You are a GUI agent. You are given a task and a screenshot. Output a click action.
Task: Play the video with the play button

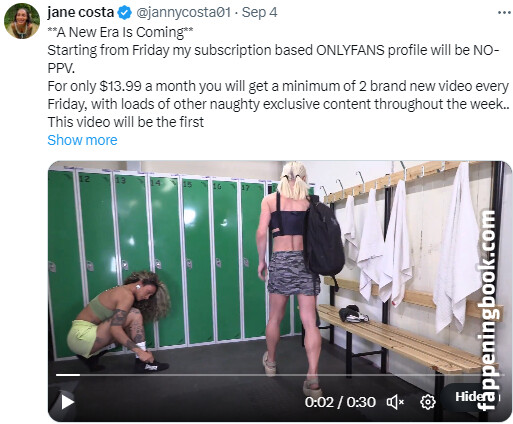pos(67,402)
